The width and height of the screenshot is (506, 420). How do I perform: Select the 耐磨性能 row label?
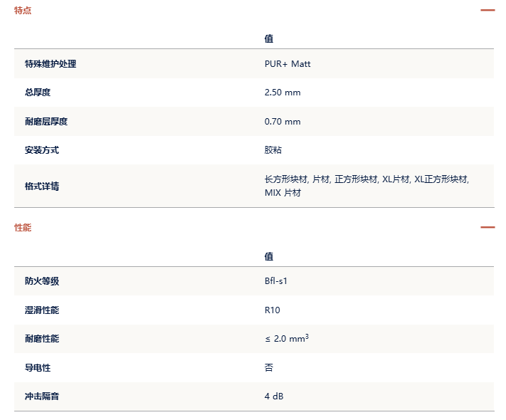pyautogui.click(x=42, y=339)
